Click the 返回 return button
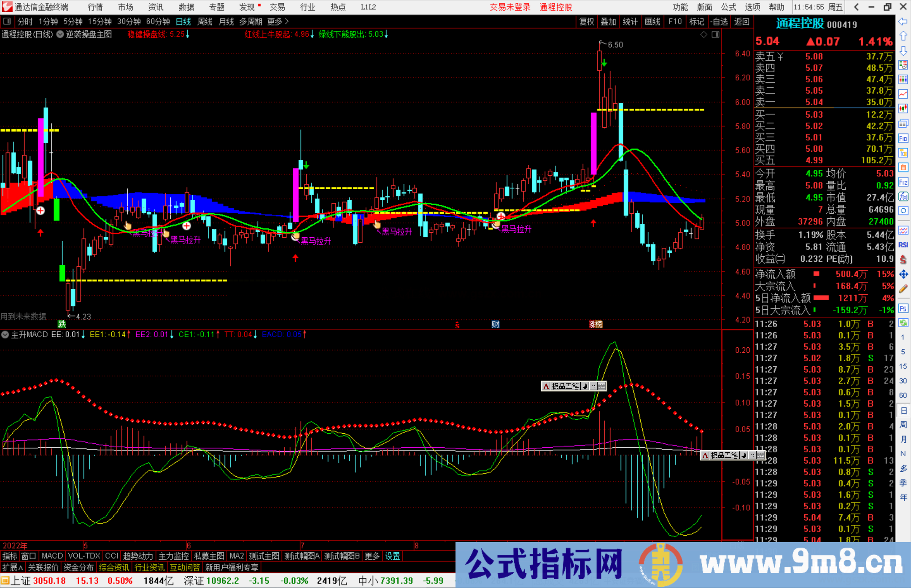 point(741,21)
